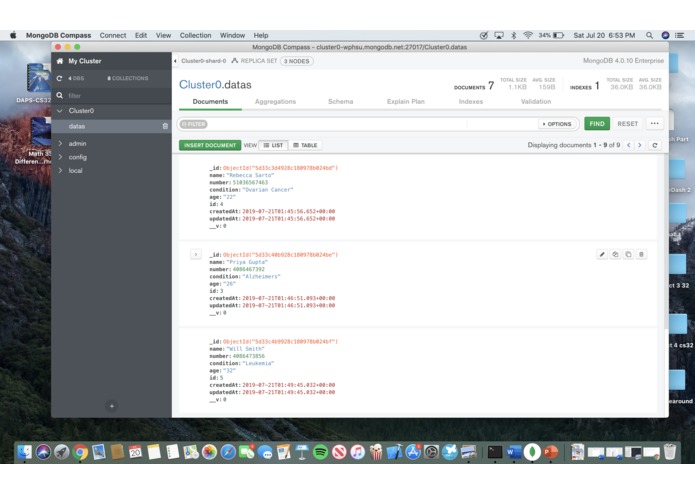Open the Help menu
Image resolution: width=695 pixels, height=494 pixels.
pyautogui.click(x=261, y=35)
